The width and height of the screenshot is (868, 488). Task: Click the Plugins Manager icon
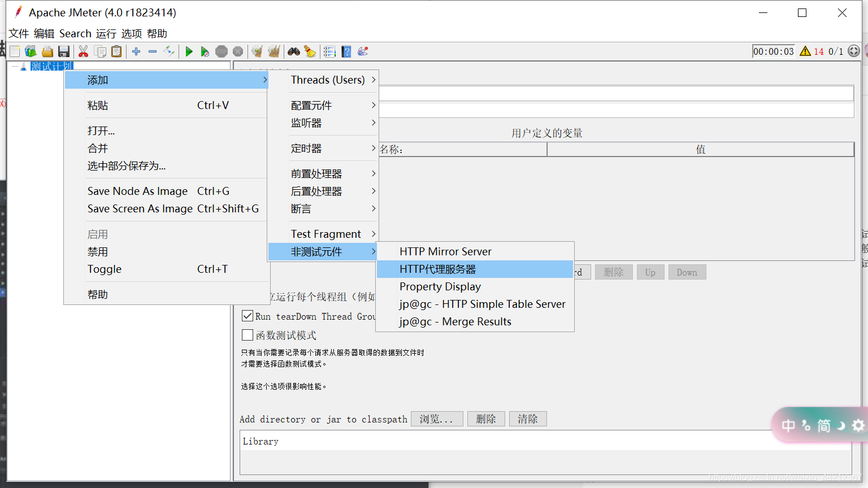pos(363,51)
